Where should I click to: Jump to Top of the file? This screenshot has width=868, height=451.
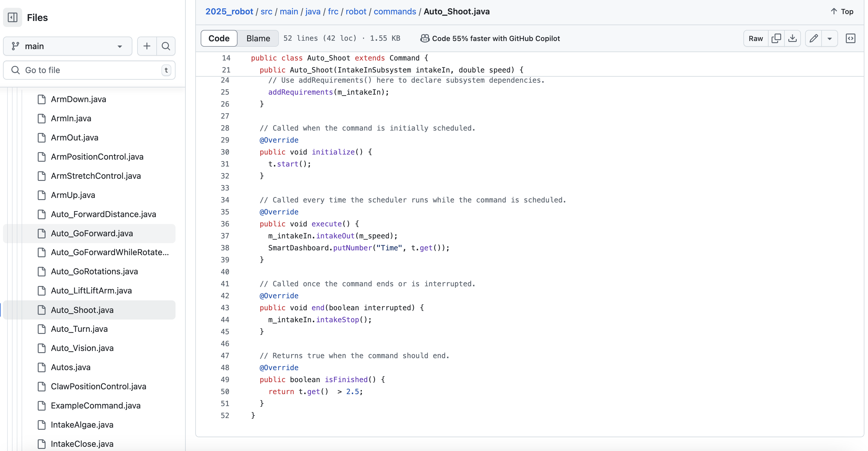point(842,11)
